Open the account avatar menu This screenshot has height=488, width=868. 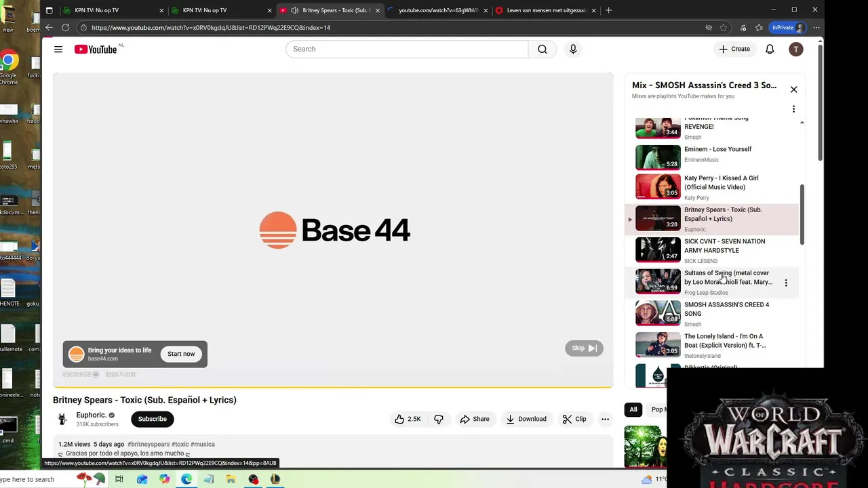[796, 49]
